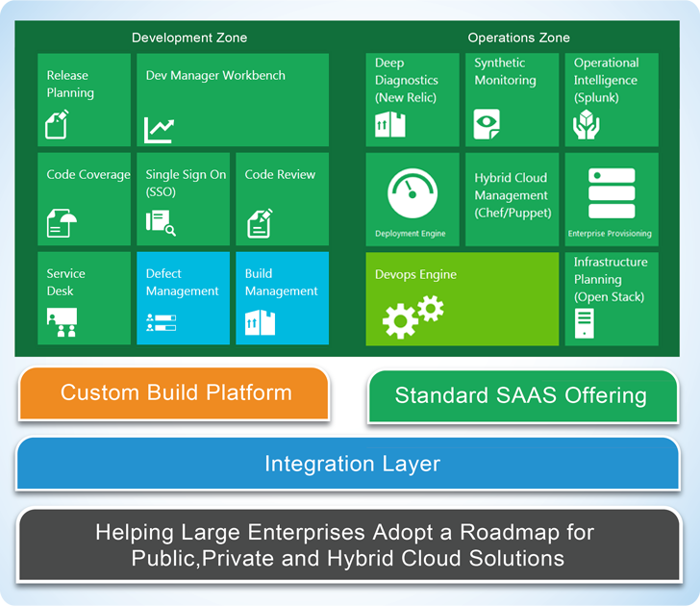The image size is (700, 606).
Task: Click the Operations Zone heading
Action: 519,38
